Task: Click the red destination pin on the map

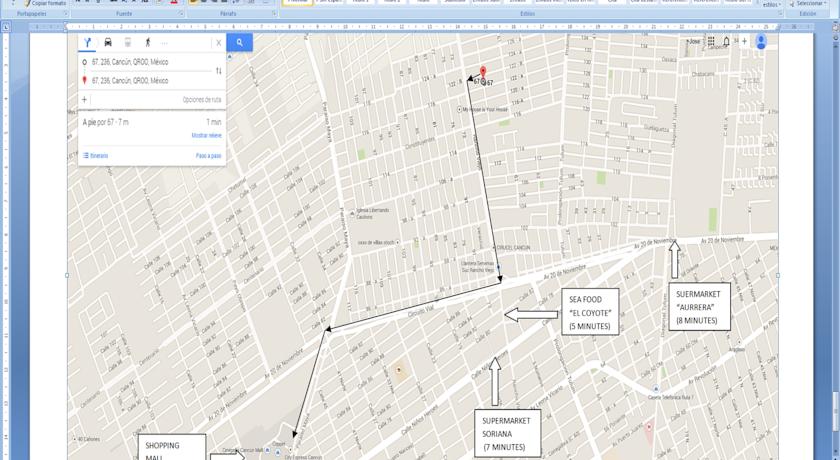Action: coord(483,73)
